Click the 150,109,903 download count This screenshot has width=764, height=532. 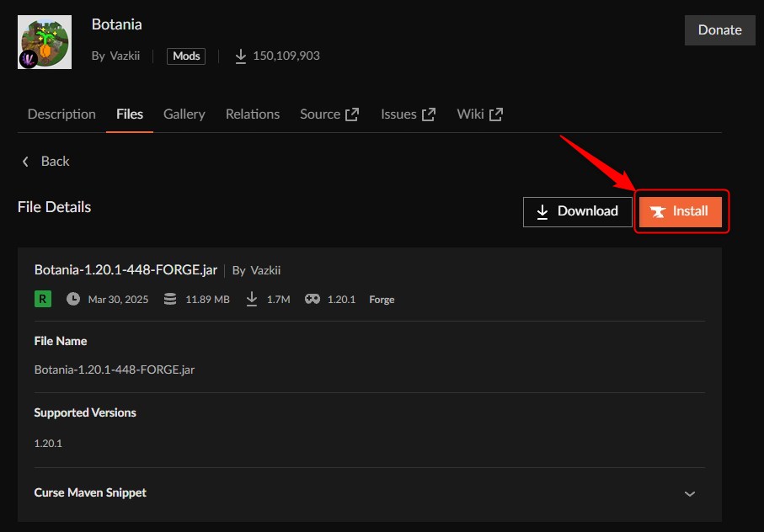[x=286, y=56]
